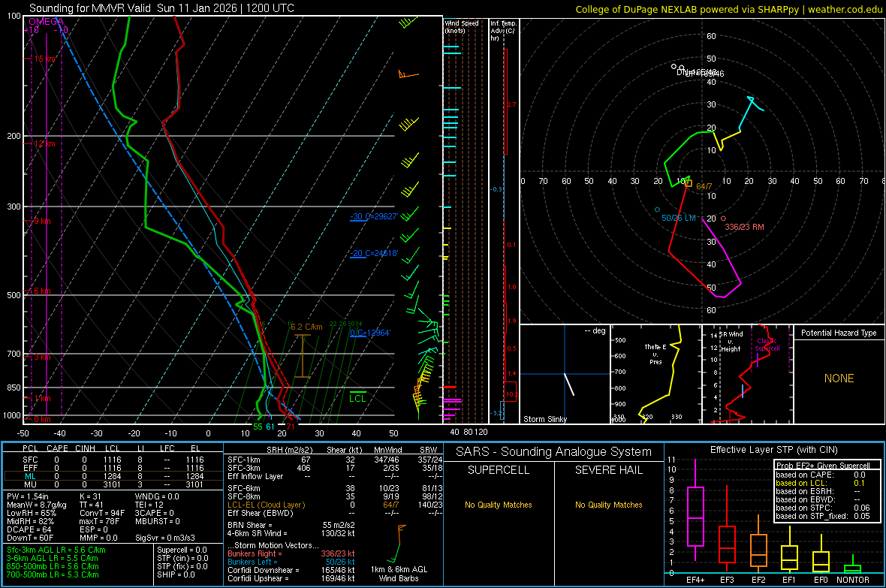This screenshot has height=588, width=886.
Task: Click the 'Supercell = 0.0' composite value
Action: click(x=182, y=550)
